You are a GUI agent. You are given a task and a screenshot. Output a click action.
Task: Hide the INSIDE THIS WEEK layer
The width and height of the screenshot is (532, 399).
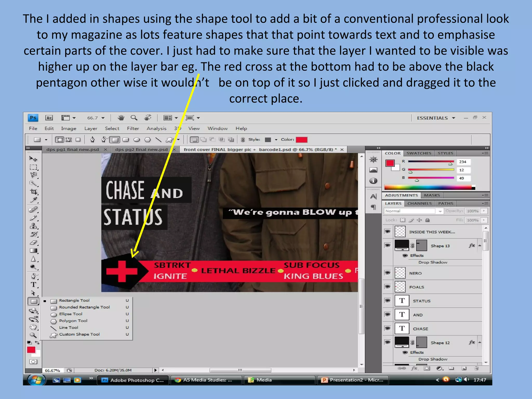[388, 231]
